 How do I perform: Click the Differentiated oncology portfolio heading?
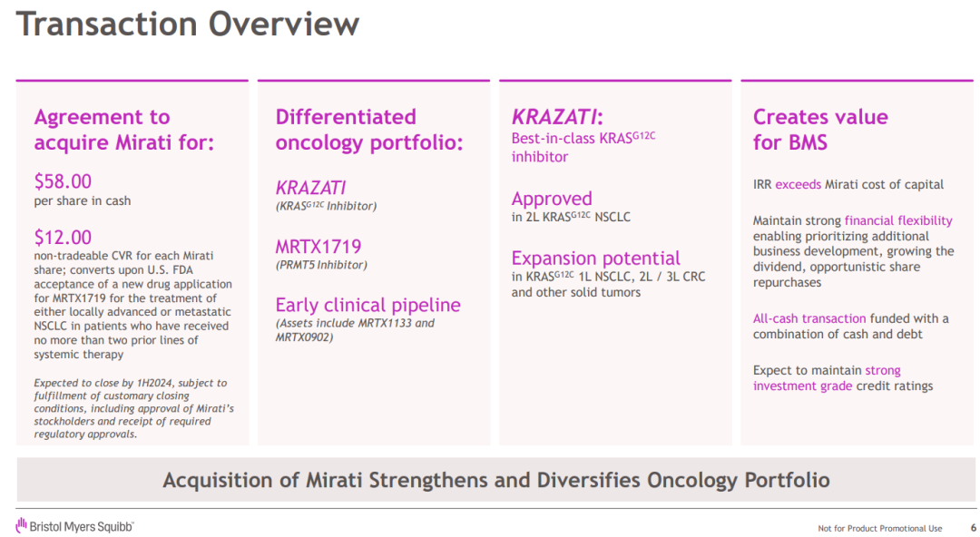pos(369,130)
